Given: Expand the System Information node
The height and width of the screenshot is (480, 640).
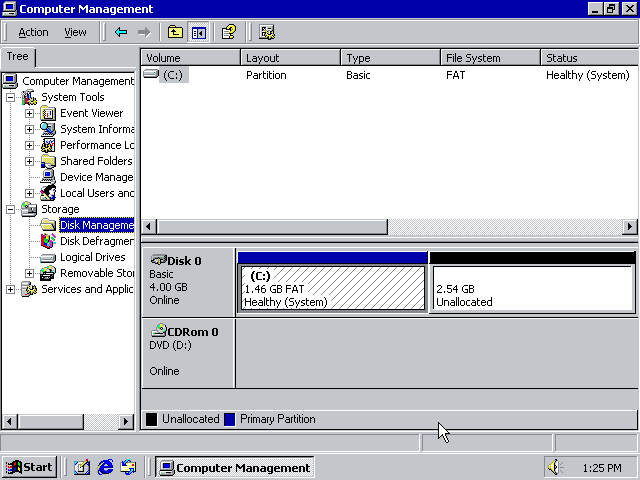Looking at the screenshot, I should tap(29, 129).
